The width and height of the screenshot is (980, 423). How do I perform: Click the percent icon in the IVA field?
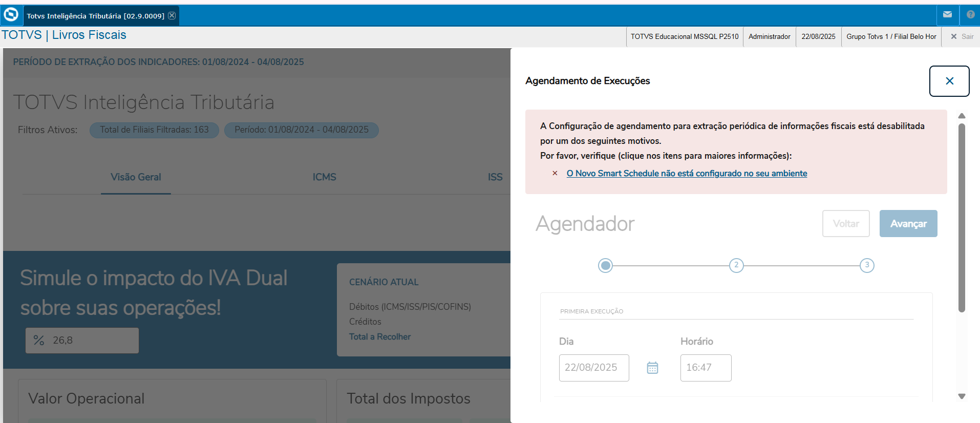(39, 341)
